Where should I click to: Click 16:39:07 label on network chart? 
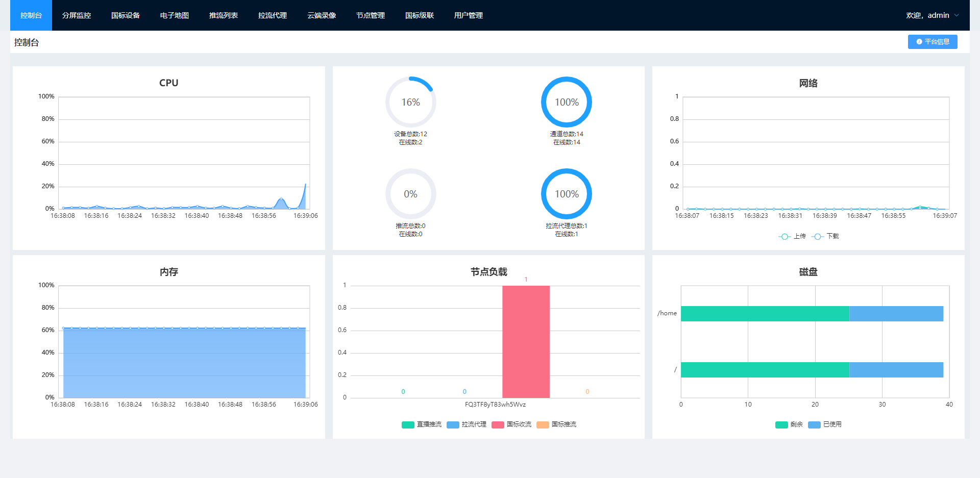[x=945, y=216]
